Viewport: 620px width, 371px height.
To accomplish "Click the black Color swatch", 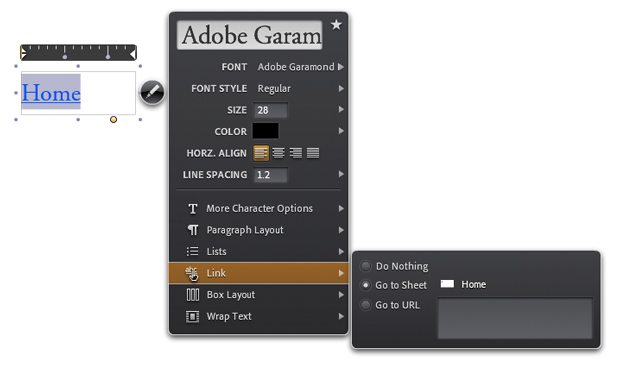I will tap(266, 131).
